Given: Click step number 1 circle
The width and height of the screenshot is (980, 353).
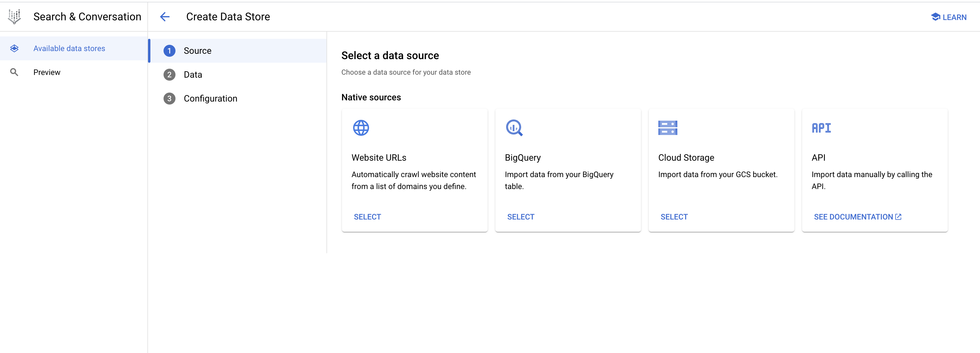Looking at the screenshot, I should 169,51.
